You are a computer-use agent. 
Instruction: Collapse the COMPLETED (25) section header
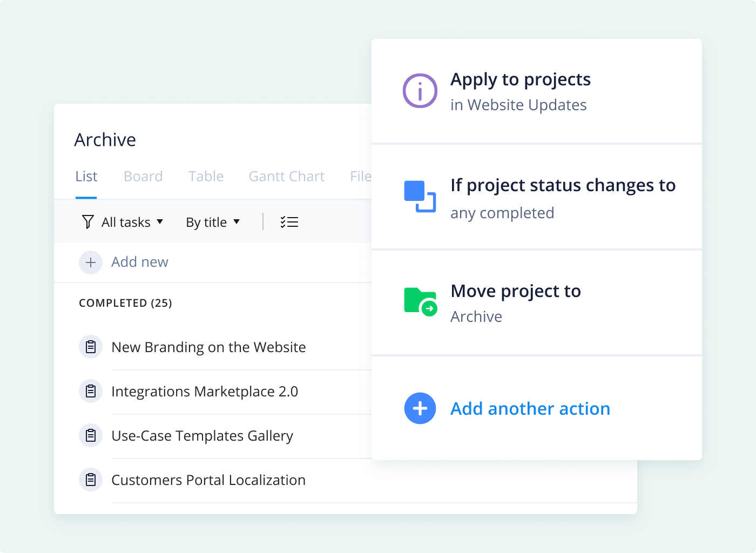(x=125, y=303)
